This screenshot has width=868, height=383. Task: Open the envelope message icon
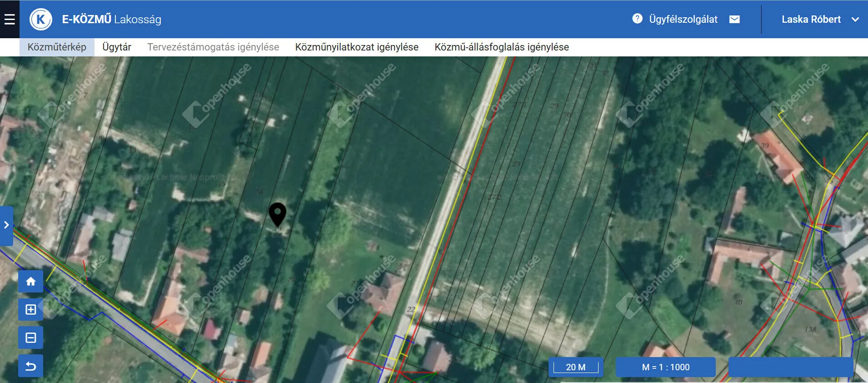pyautogui.click(x=734, y=19)
